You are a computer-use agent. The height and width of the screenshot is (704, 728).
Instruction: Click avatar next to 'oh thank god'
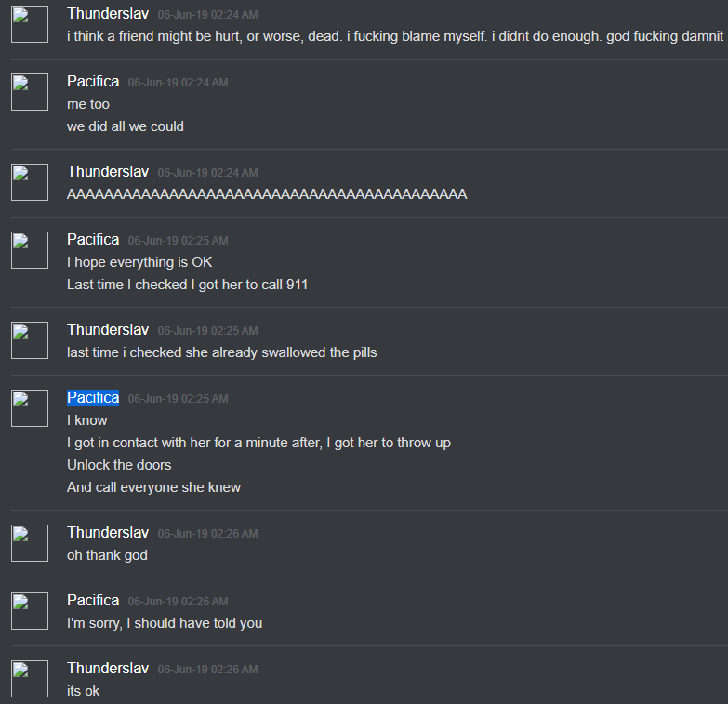[30, 543]
